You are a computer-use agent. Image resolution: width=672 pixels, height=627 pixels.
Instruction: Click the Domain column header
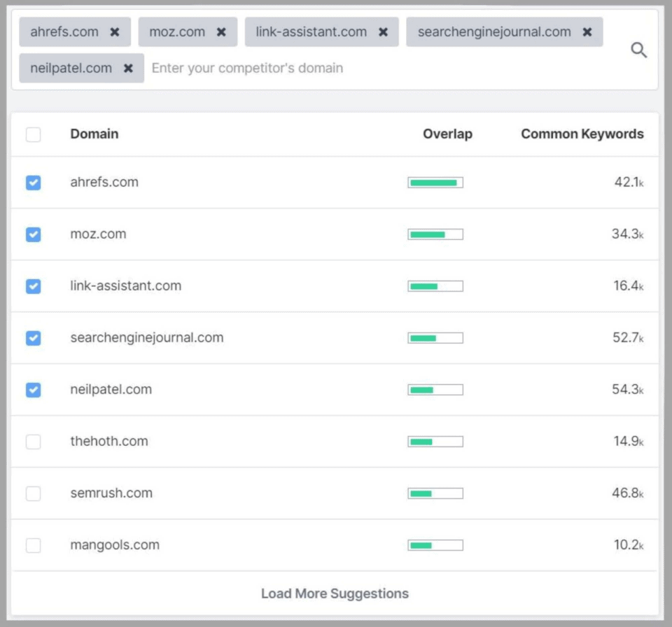click(x=94, y=134)
